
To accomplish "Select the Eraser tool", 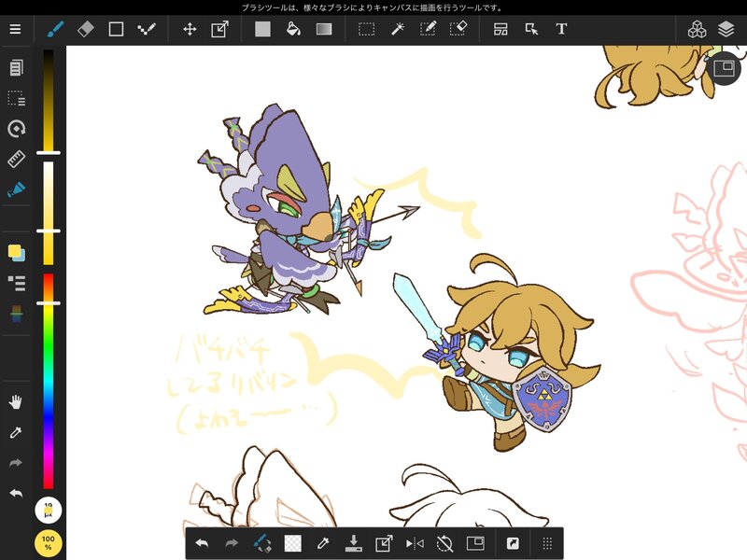I will 86,29.
